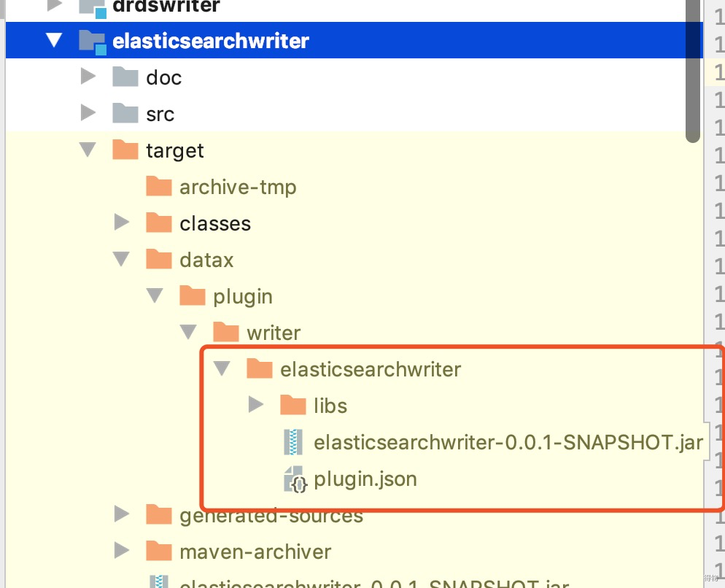Click the classes folder icon
Screen dimensions: 725x588
(x=158, y=223)
